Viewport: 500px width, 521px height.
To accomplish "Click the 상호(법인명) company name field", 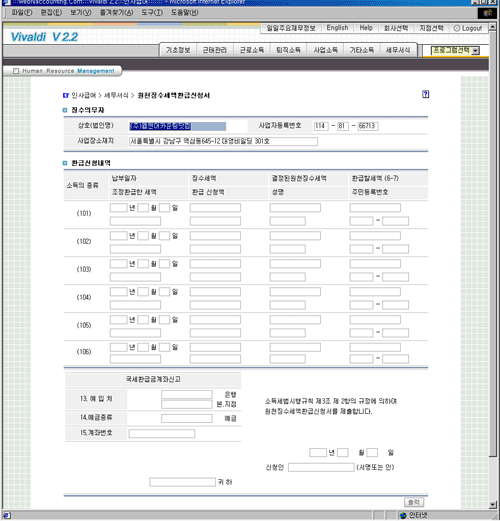I will pyautogui.click(x=178, y=126).
